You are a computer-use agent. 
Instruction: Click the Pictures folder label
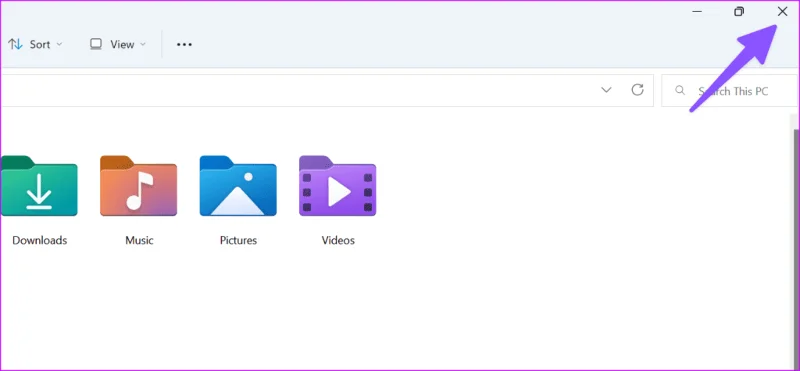238,240
